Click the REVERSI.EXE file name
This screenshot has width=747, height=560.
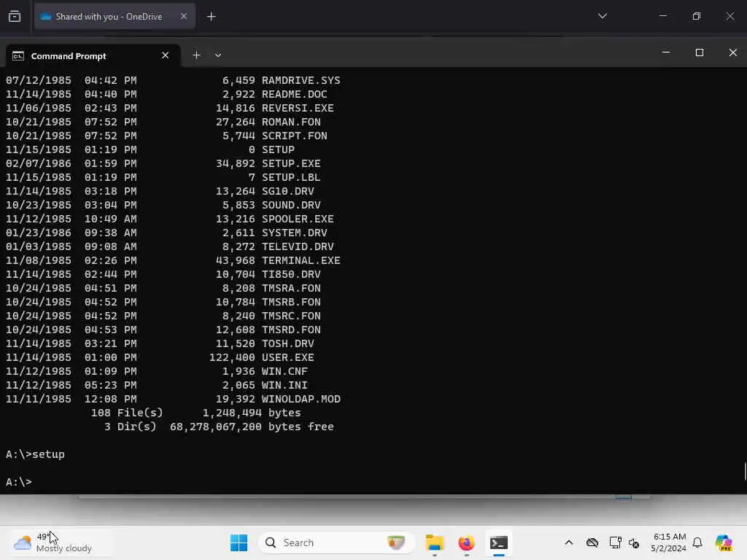click(x=298, y=108)
